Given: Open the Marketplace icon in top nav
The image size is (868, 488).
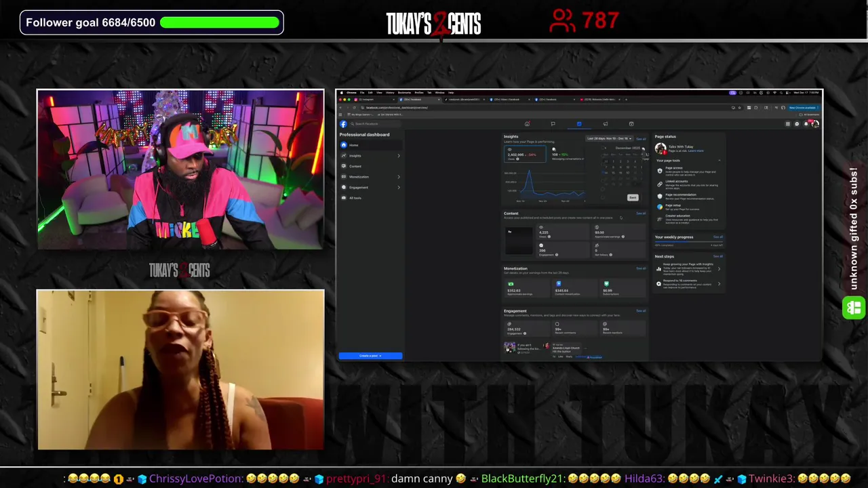Looking at the screenshot, I should pyautogui.click(x=631, y=124).
